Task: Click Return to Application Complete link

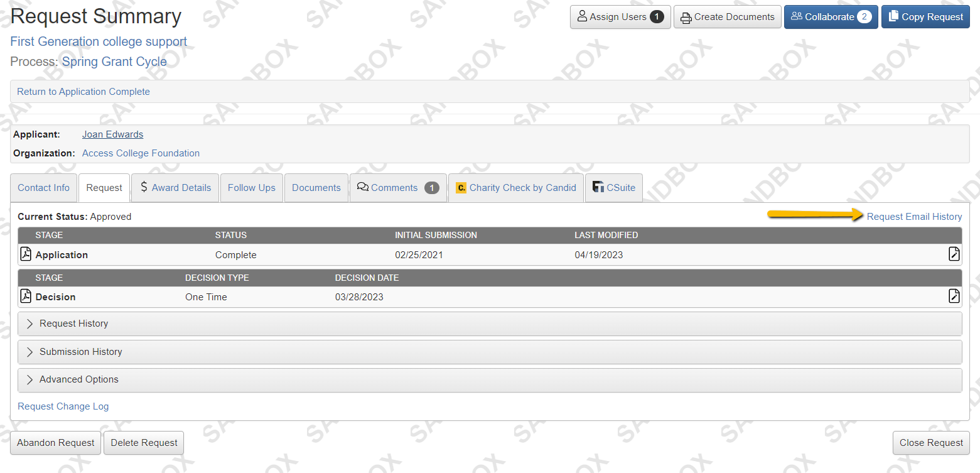Action: coord(83,92)
